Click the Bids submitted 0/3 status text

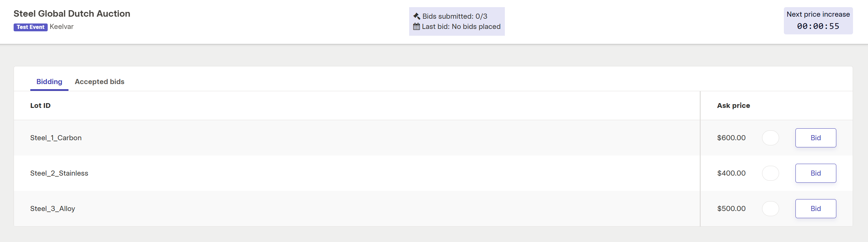[x=455, y=16]
